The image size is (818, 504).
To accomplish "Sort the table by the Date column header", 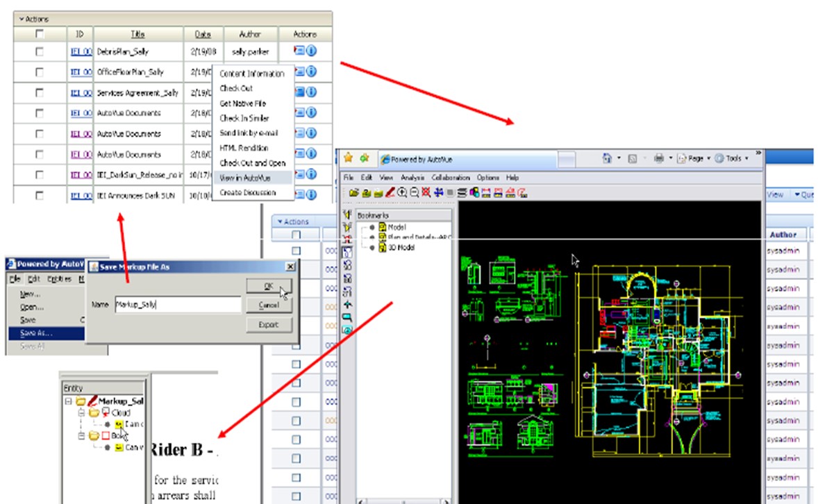I will [x=203, y=34].
